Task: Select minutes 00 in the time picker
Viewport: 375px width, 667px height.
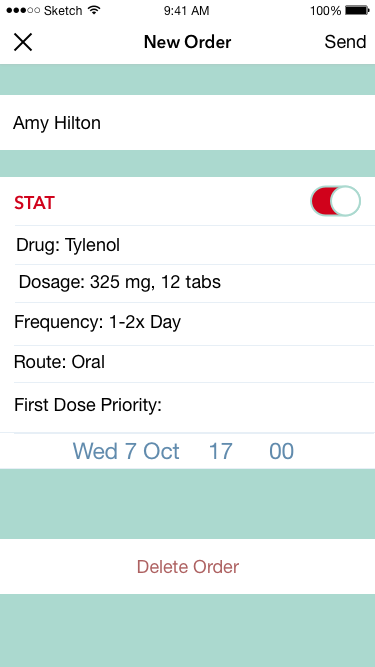Action: click(x=281, y=451)
